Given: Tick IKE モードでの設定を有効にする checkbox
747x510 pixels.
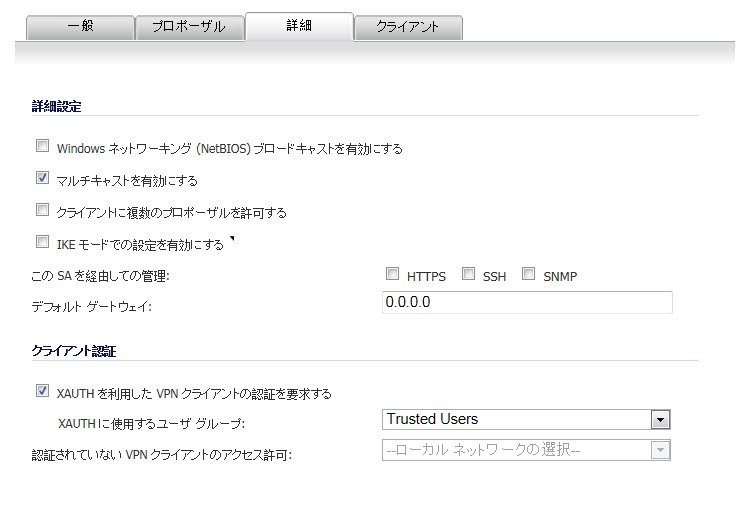Looking at the screenshot, I should click(42, 242).
